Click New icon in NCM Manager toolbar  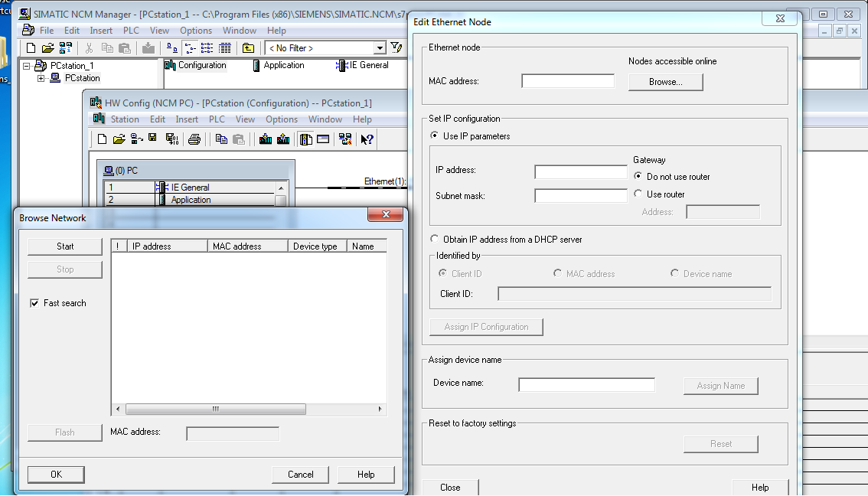[x=31, y=48]
